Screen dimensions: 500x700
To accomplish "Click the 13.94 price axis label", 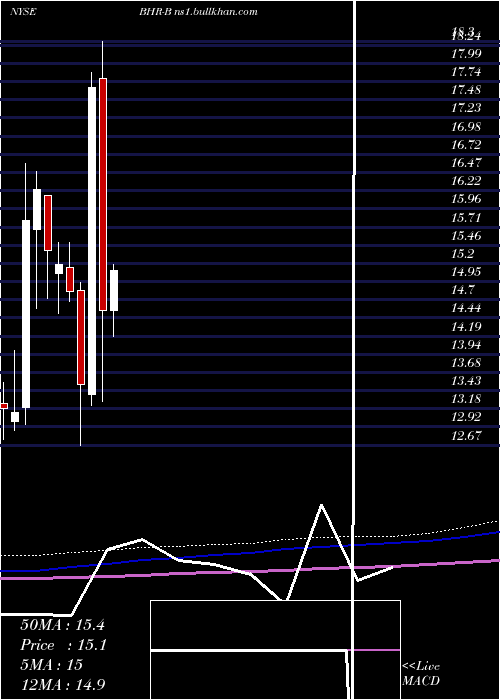I will [x=466, y=345].
